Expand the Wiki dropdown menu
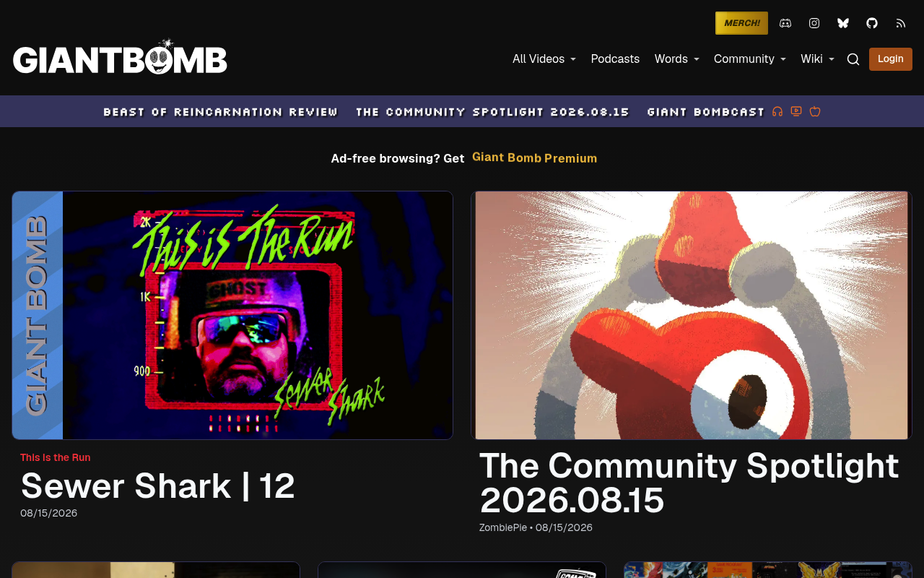The height and width of the screenshot is (578, 924). coord(817,59)
